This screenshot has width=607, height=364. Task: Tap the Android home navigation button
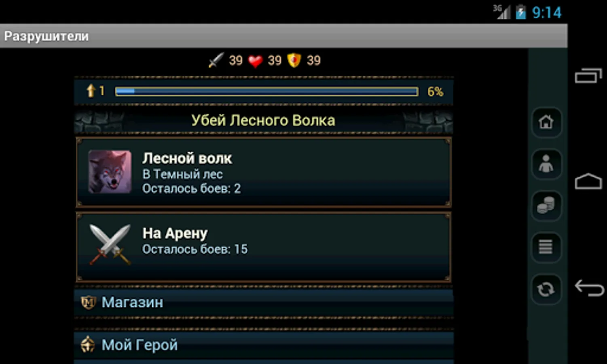tap(588, 182)
